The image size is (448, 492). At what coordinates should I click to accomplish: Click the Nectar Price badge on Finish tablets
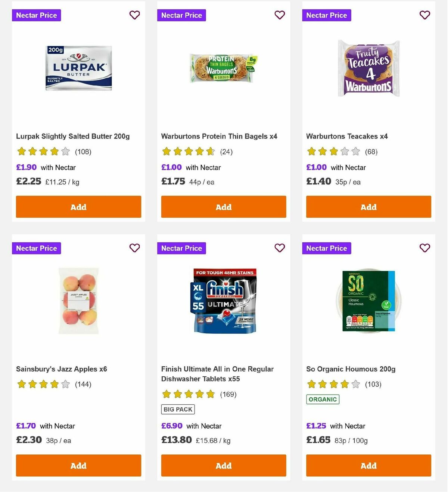[181, 248]
